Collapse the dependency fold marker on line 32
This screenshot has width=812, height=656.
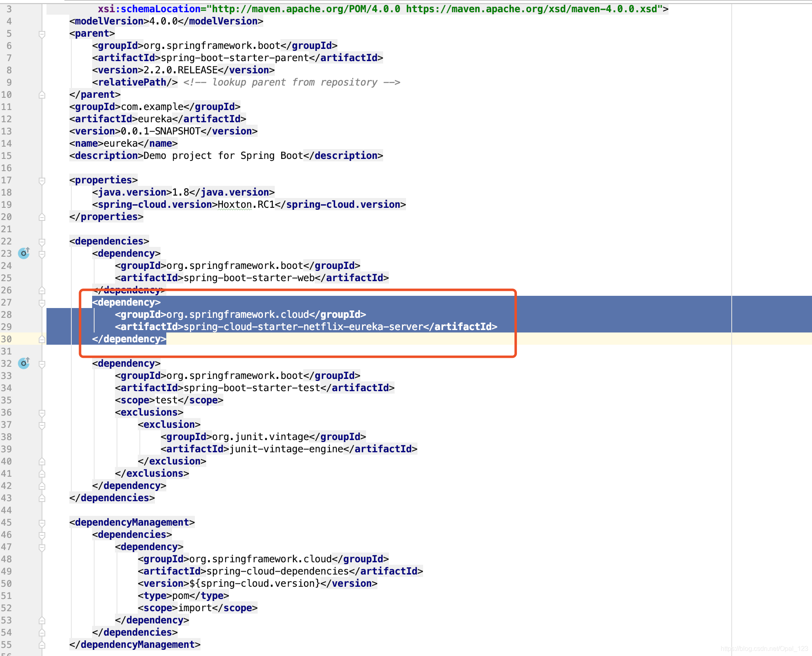[x=42, y=364]
